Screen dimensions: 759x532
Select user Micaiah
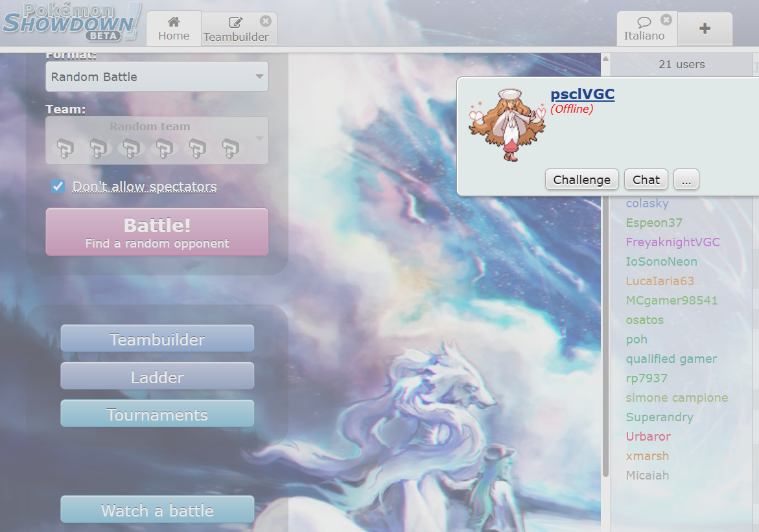647,476
